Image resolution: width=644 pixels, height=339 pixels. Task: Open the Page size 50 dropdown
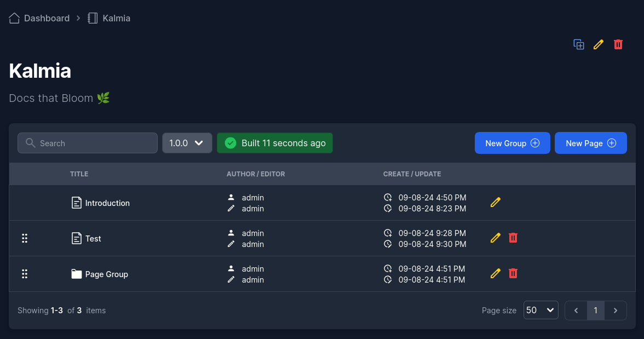point(541,310)
